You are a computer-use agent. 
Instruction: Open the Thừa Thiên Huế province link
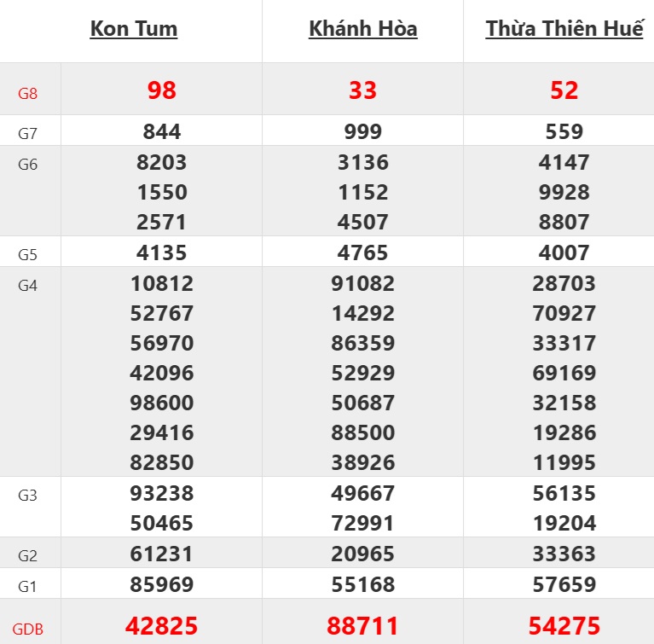[564, 28]
